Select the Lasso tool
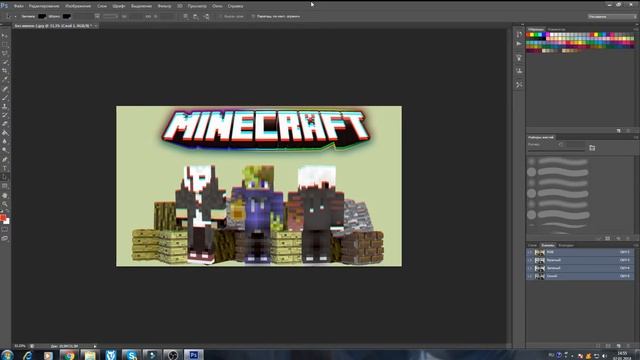The width and height of the screenshot is (640, 360). pyautogui.click(x=4, y=53)
